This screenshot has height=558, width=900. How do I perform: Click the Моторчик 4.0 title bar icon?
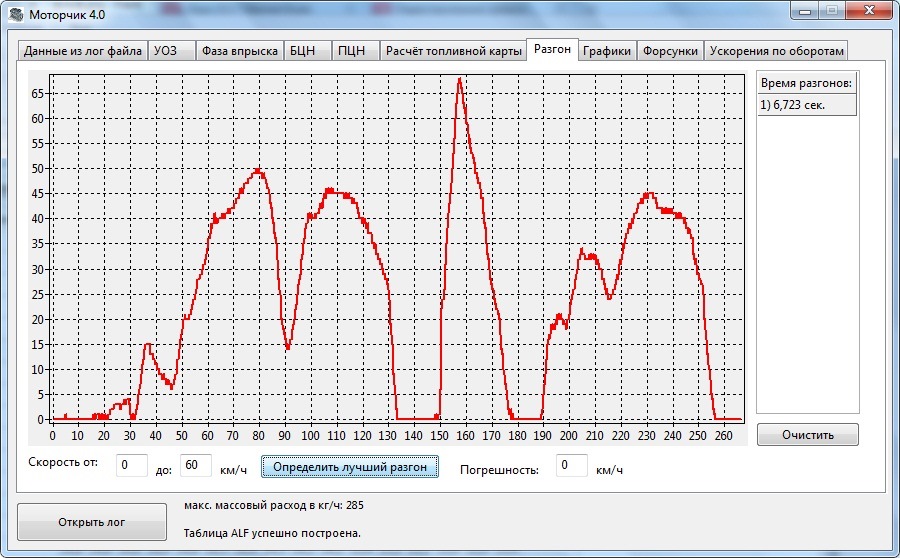16,14
